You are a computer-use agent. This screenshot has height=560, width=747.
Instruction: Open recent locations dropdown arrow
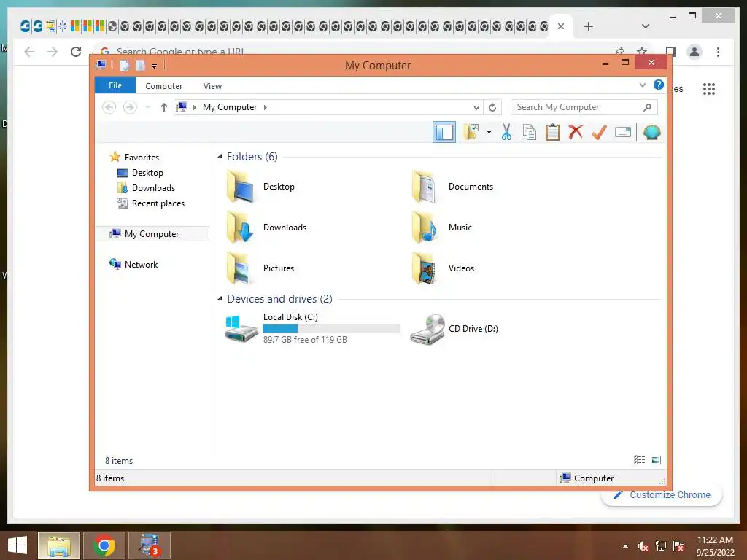148,107
